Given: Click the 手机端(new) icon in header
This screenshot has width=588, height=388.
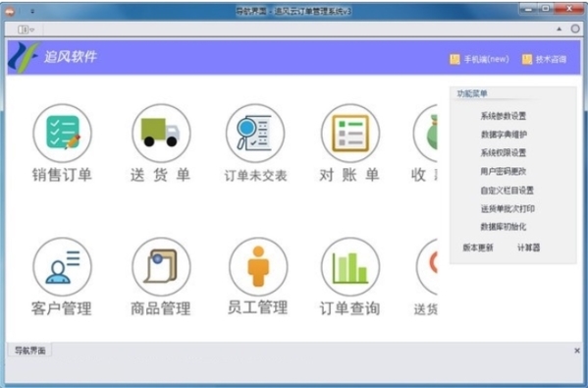Looking at the screenshot, I should point(454,59).
